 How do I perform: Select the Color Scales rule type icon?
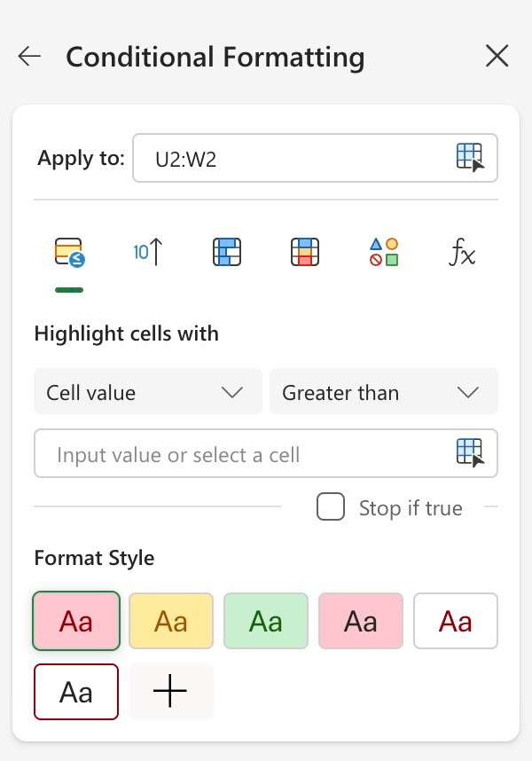pyautogui.click(x=305, y=252)
